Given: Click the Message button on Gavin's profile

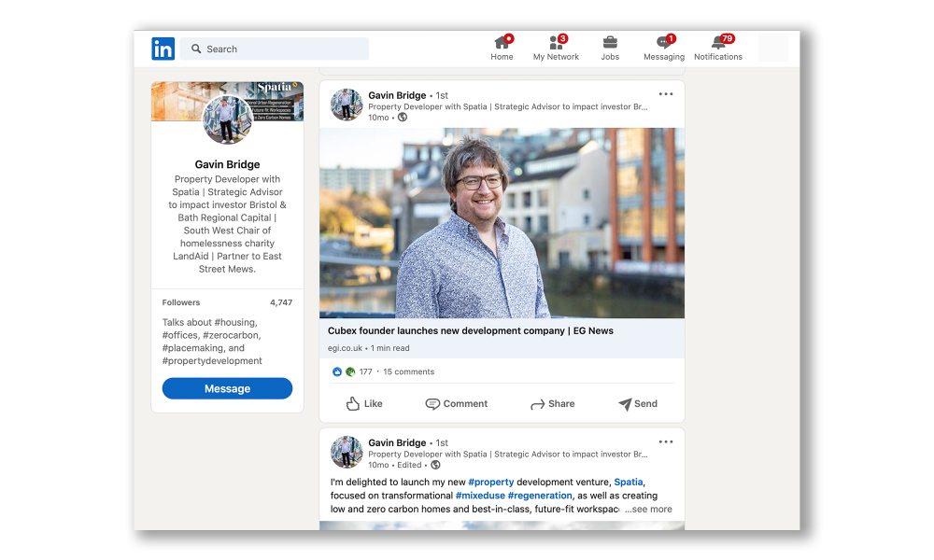Looking at the screenshot, I should (227, 388).
